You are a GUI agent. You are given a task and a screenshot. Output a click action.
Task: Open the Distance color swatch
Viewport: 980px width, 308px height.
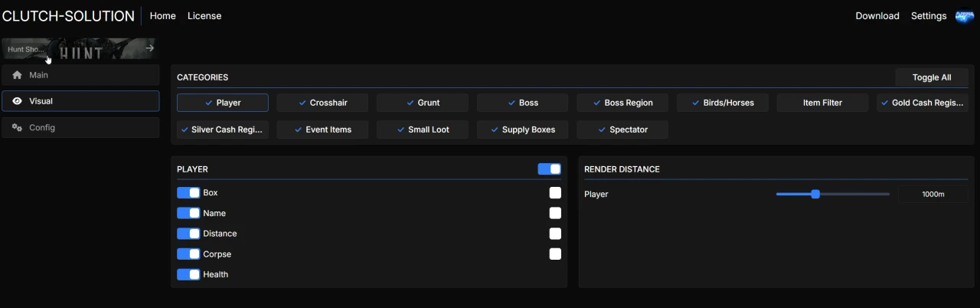pyautogui.click(x=555, y=234)
